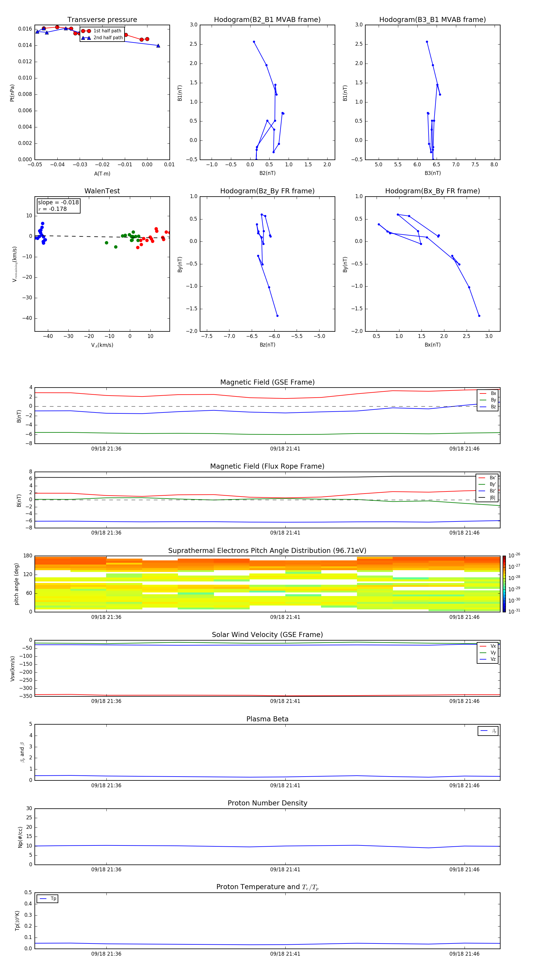Click the Vz legend entry
535x980 pixels.
tap(488, 659)
